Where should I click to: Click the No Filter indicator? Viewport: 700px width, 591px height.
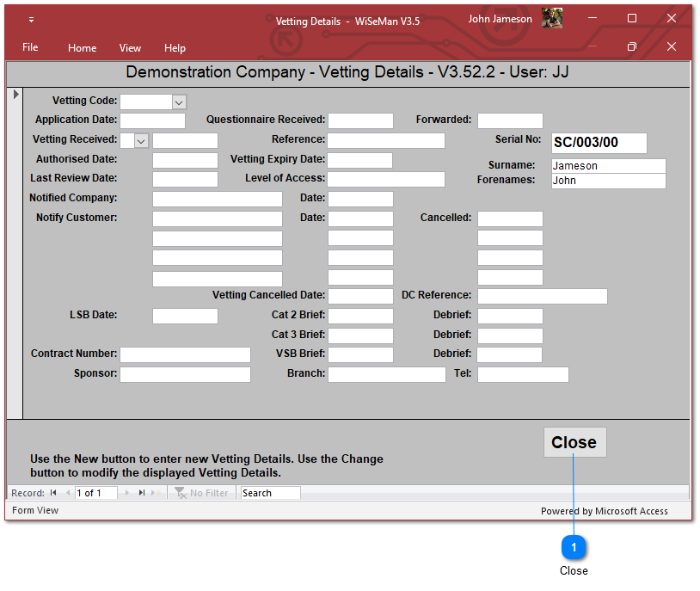tap(202, 493)
